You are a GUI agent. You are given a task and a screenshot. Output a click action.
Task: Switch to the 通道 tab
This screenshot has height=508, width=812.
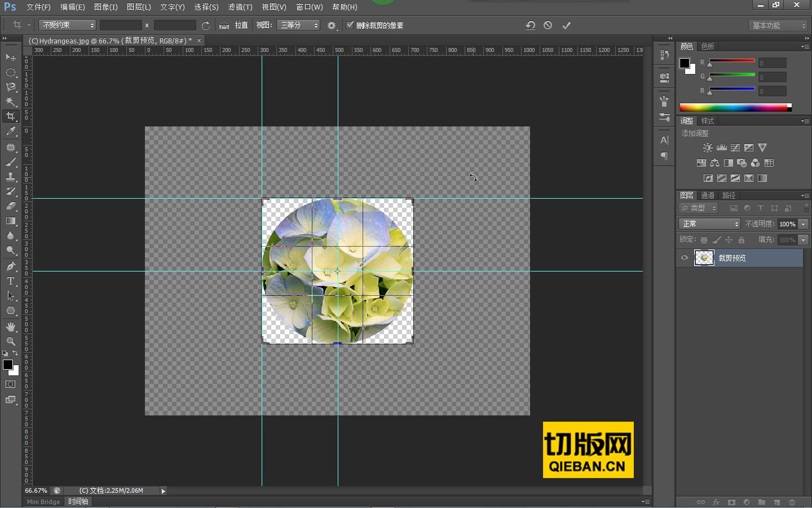click(x=707, y=195)
